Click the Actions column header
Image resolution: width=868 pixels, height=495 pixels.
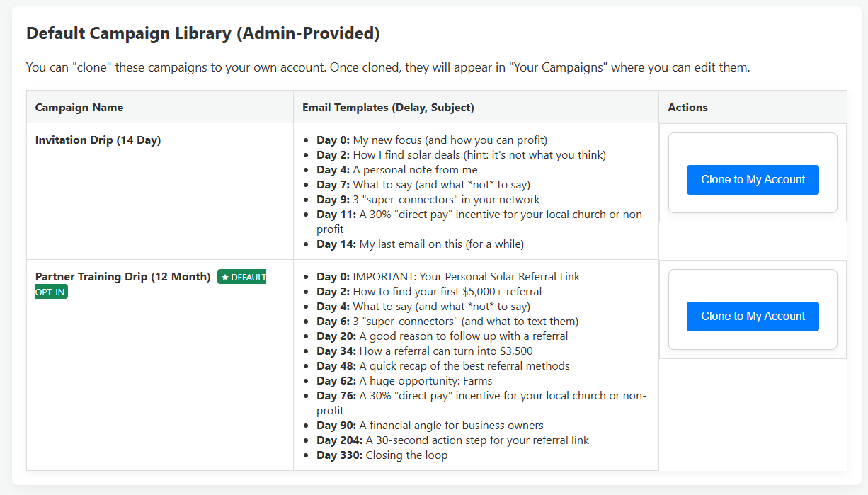tap(687, 107)
